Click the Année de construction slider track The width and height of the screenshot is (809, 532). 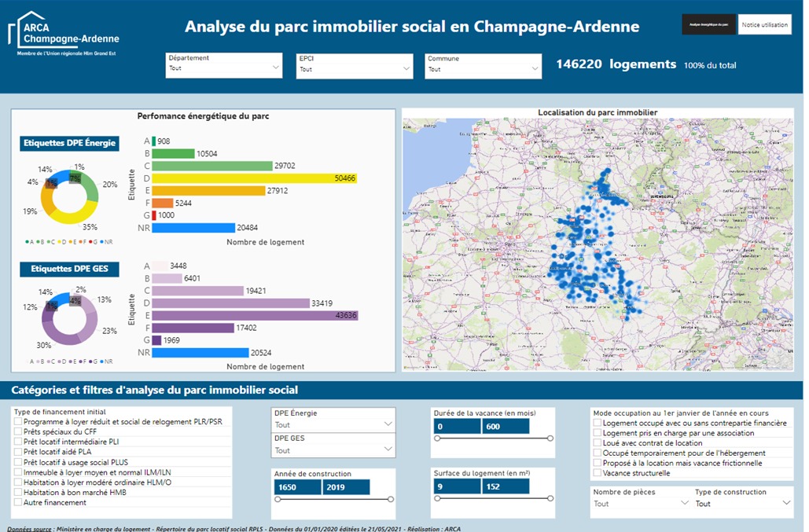333,500
